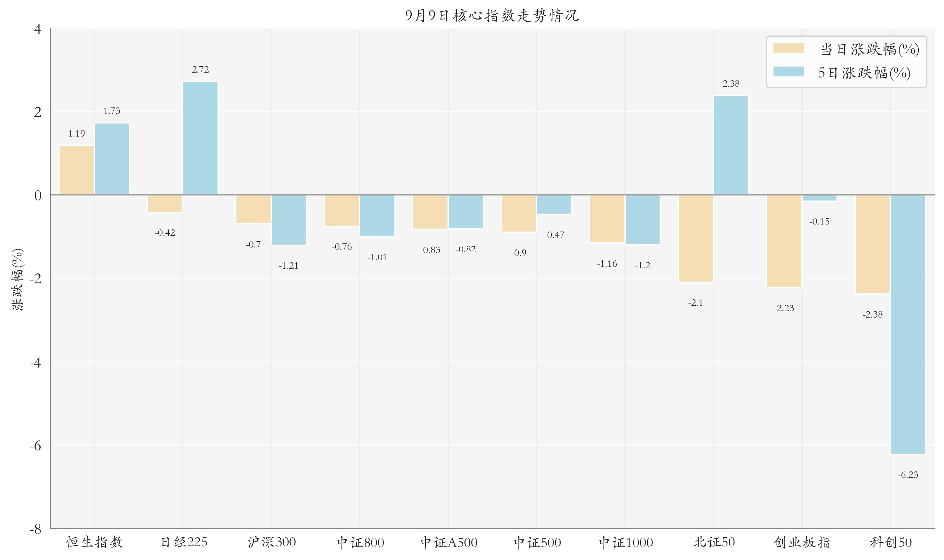This screenshot has width=944, height=560.
Task: Click the 北证50 blue bar labeled 2.38
Action: pos(731,145)
